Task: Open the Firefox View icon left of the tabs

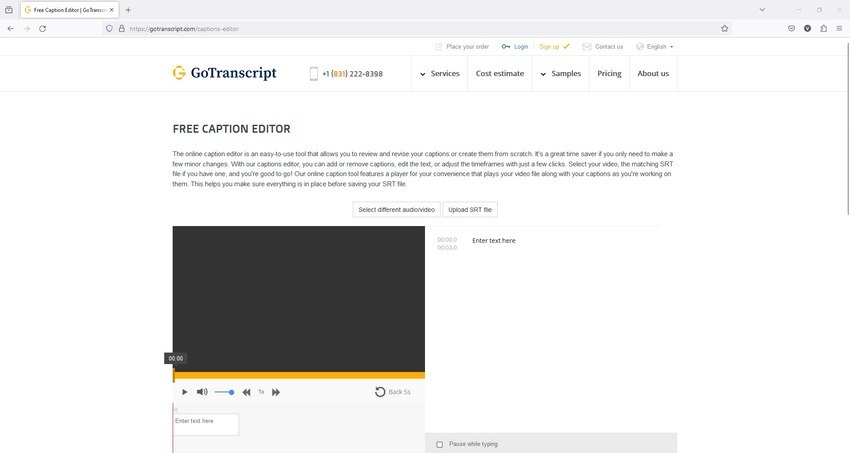Action: pos(9,10)
